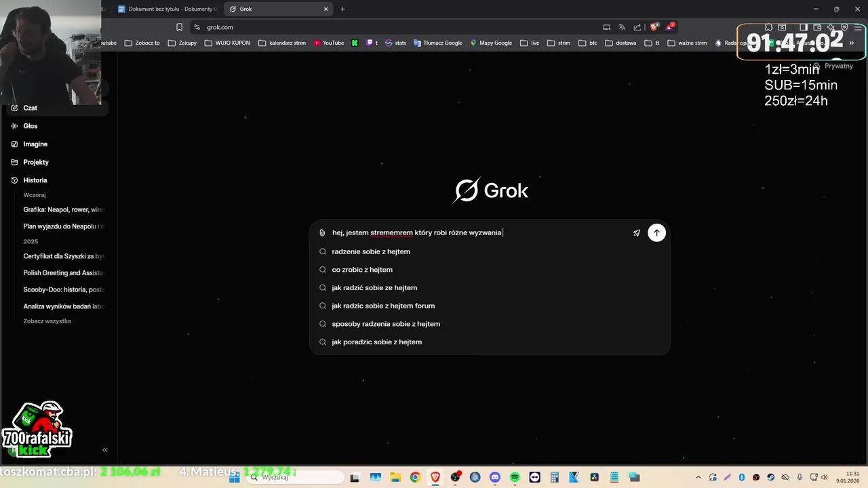Click the Steam tray icon
The height and width of the screenshot is (488, 868).
771,477
